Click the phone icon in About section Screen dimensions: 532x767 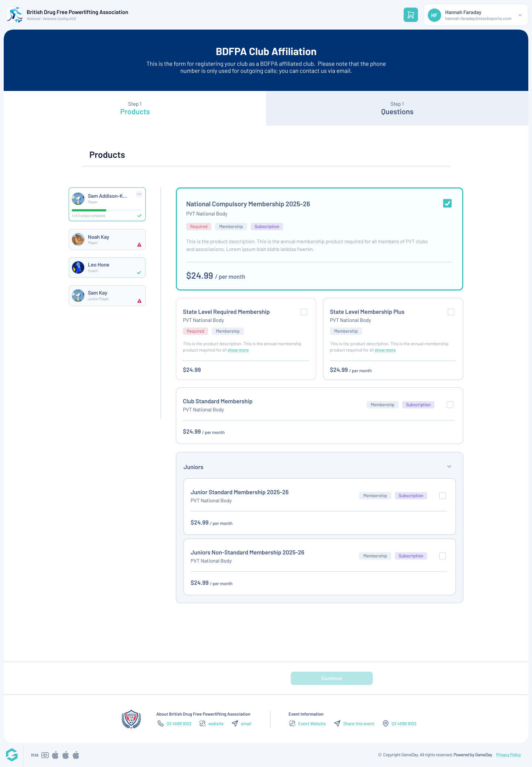pos(161,723)
